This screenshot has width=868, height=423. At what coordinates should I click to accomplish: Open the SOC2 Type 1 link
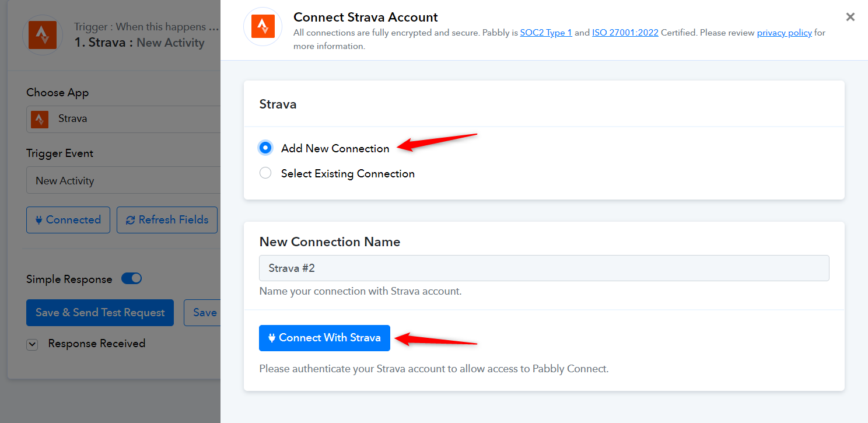tap(546, 33)
